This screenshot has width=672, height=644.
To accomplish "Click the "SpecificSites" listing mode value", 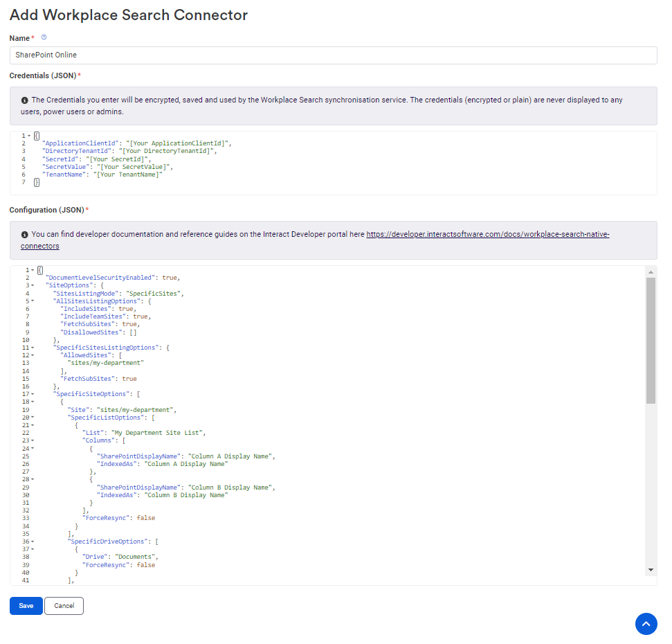I will 153,294.
